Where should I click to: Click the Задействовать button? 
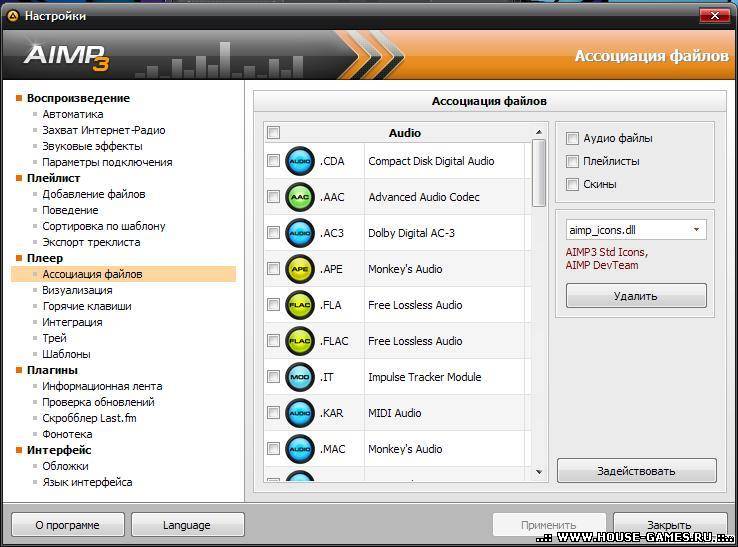[x=636, y=471]
